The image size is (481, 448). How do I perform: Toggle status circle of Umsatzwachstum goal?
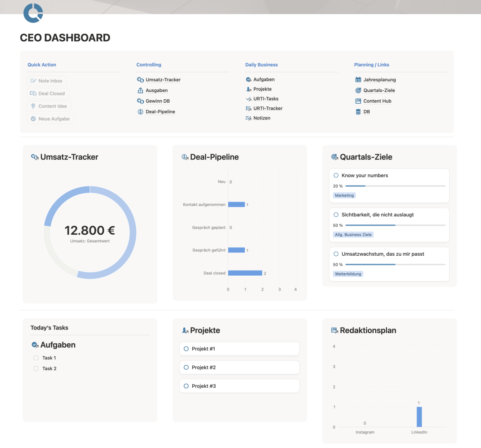point(336,254)
